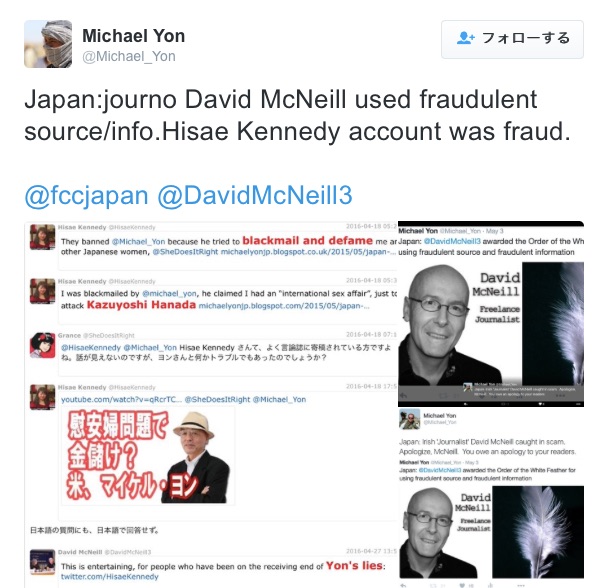The image size is (602, 588).
Task: Click the Michael Yon display name
Action: tap(133, 36)
